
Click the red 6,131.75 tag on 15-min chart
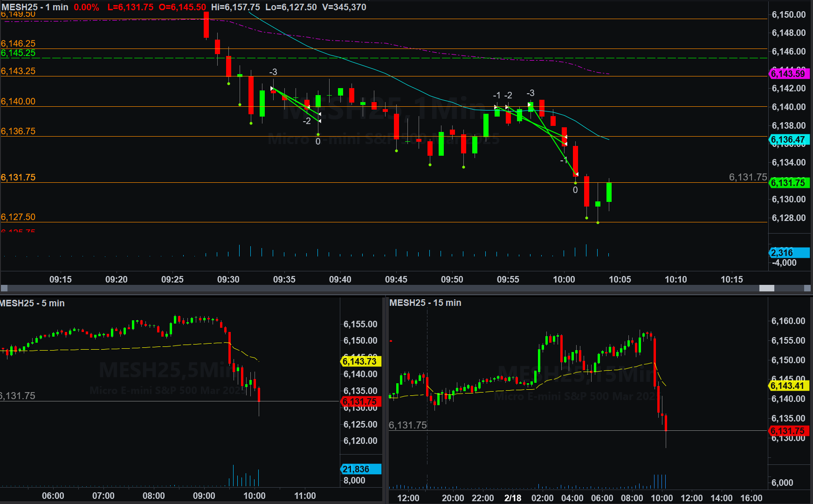(788, 431)
